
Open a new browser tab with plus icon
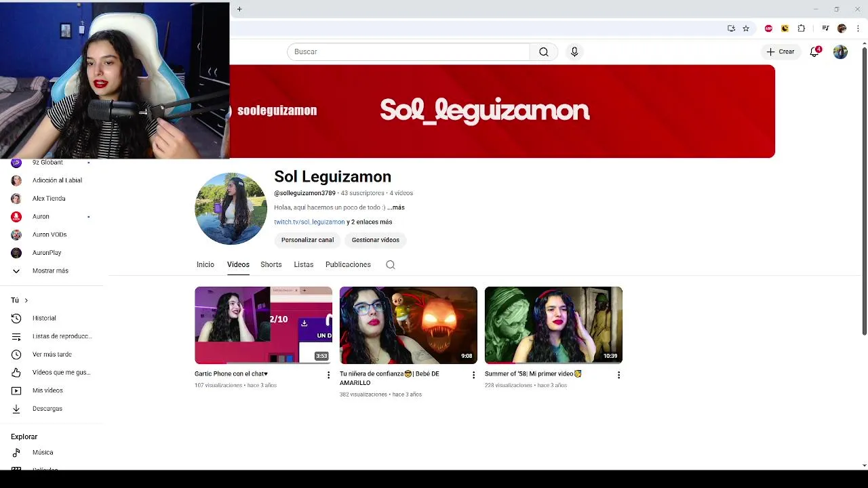tap(239, 9)
